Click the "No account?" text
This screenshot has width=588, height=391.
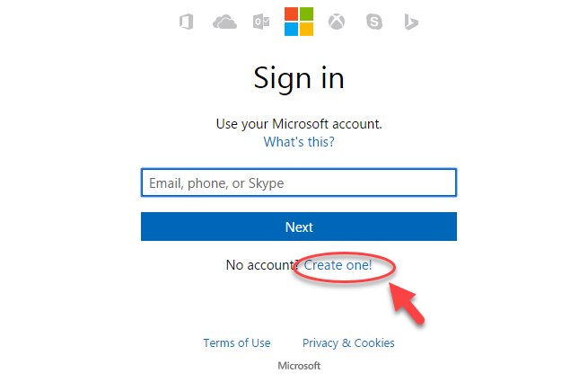click(x=262, y=265)
